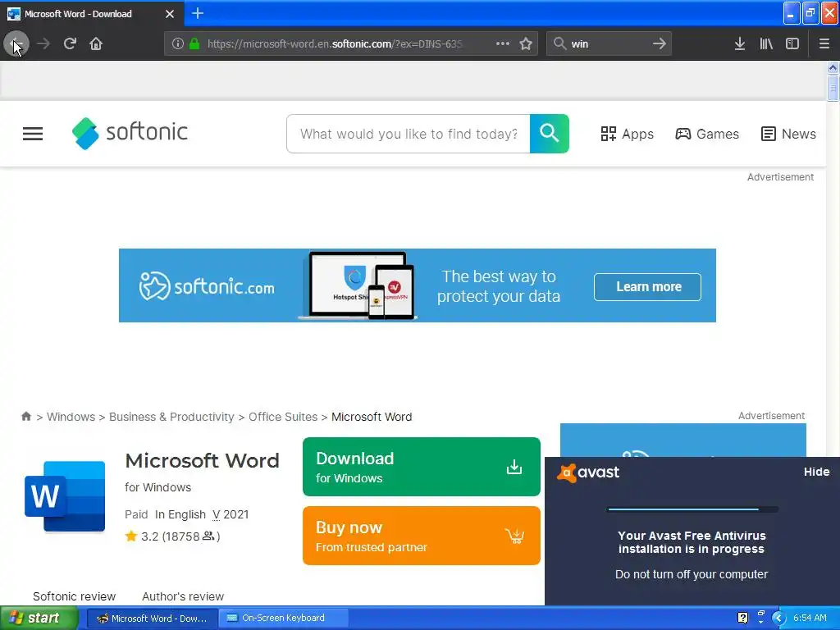
Task: Click the Microsoft Word app icon
Action: click(65, 496)
